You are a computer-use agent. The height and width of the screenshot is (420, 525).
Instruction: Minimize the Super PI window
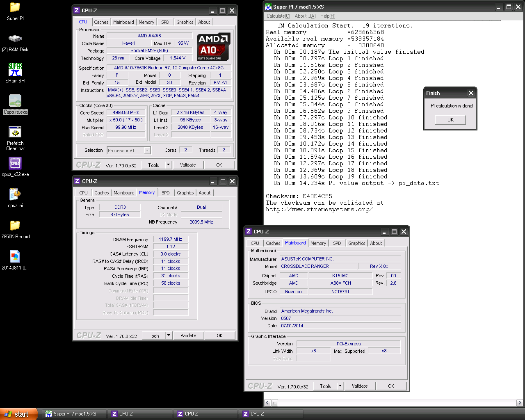point(499,7)
